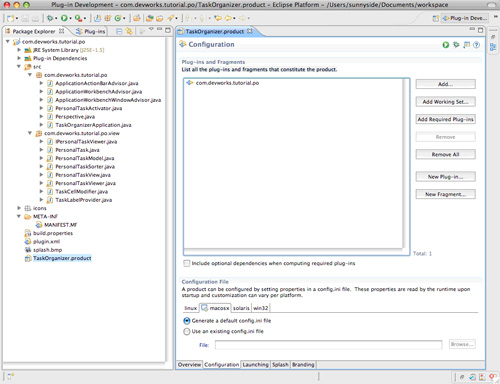Click the export product icon in Configuration header
The image size is (500, 384).
pos(466,45)
